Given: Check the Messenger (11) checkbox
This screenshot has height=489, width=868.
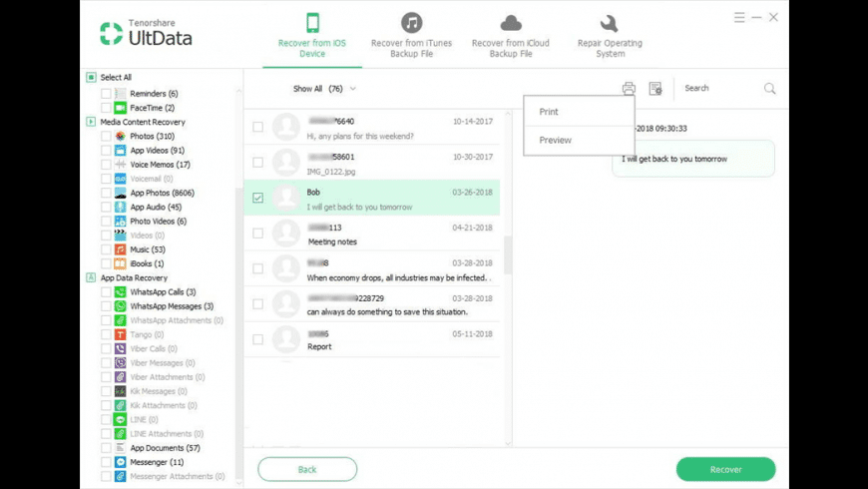Looking at the screenshot, I should pyautogui.click(x=106, y=462).
